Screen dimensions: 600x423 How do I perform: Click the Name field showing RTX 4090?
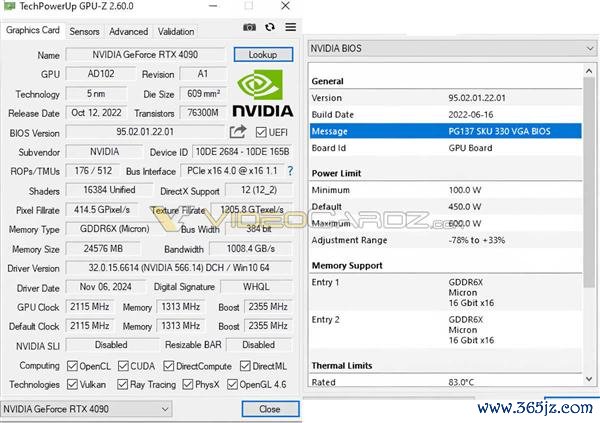[x=145, y=55]
